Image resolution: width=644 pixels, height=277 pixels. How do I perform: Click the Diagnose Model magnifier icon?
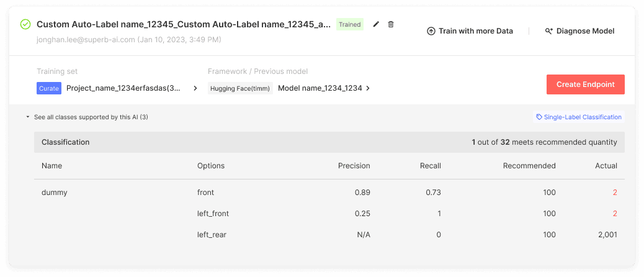548,31
